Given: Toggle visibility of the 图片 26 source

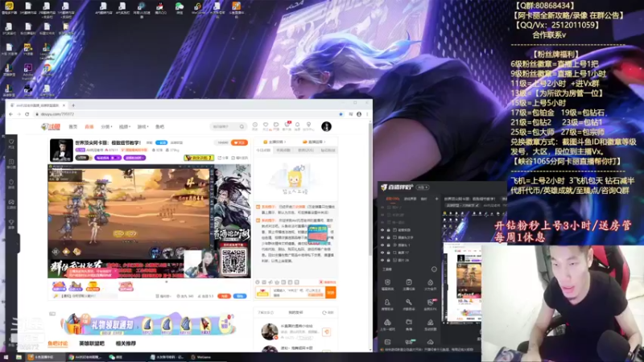Looking at the screenshot, I should (x=382, y=260).
